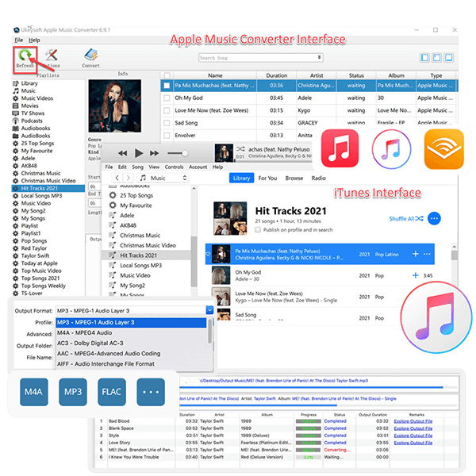Click the iTunes play button
476x476 pixels.
click(138, 153)
